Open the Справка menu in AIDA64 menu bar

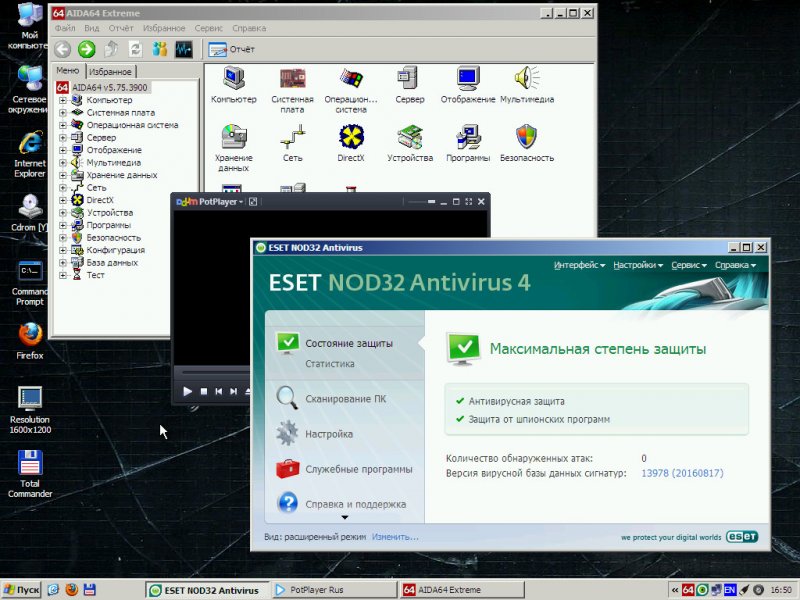249,28
